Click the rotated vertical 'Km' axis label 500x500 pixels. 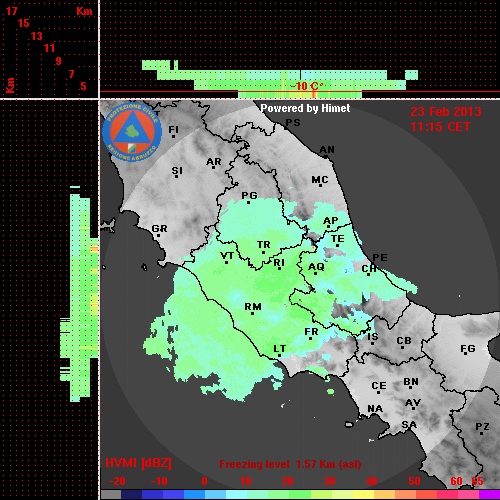pyautogui.click(x=10, y=85)
